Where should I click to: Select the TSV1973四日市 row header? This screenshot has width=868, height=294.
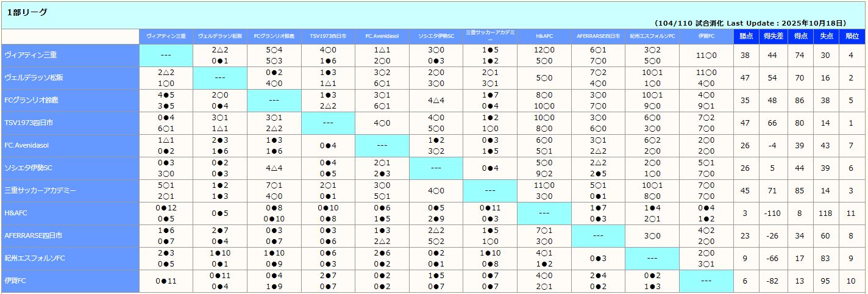pos(28,123)
